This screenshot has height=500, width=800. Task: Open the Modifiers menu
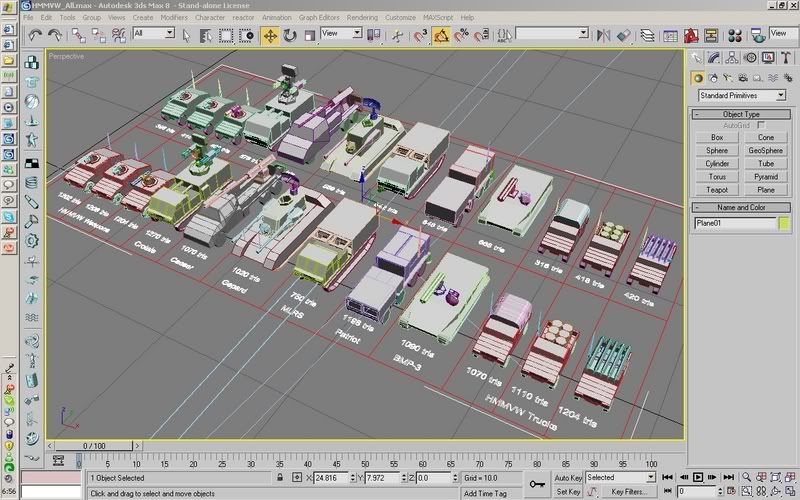pyautogui.click(x=174, y=17)
